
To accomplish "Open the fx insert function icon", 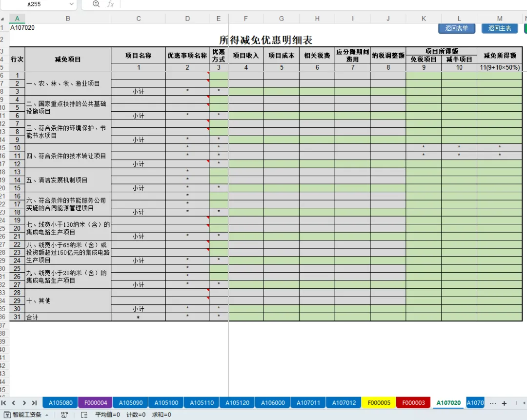I will point(110,4).
